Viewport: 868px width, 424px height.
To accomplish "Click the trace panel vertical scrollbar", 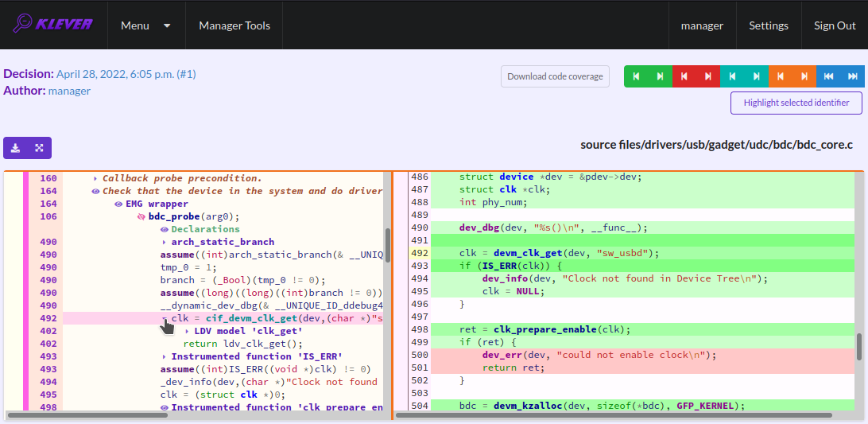I will point(388,246).
